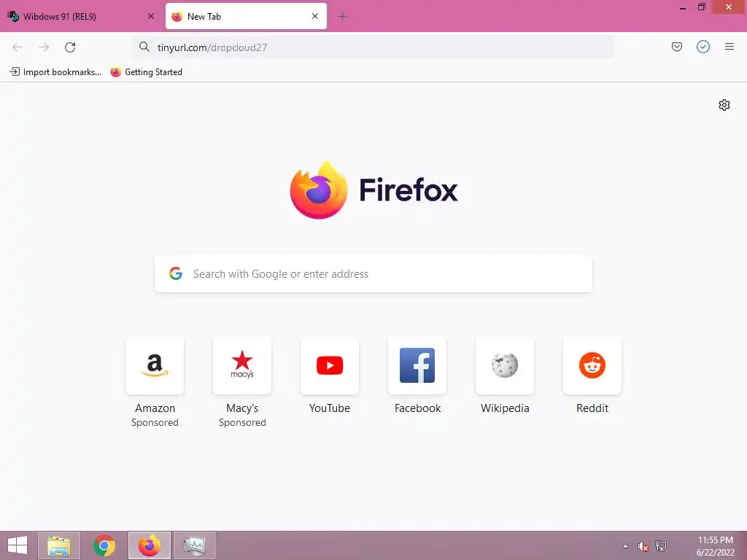Viewport: 747px width, 560px height.
Task: Open the monitor app in taskbar
Action: 194,545
